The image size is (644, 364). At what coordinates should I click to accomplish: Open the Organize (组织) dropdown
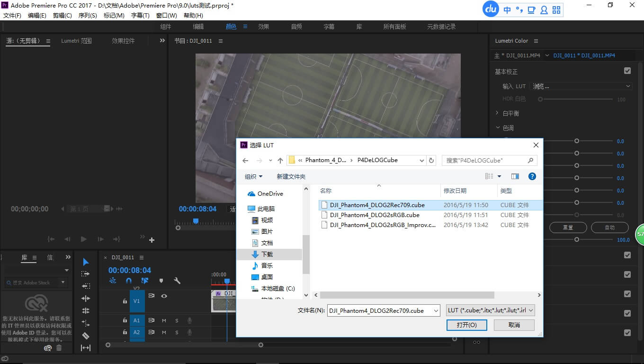pos(253,176)
